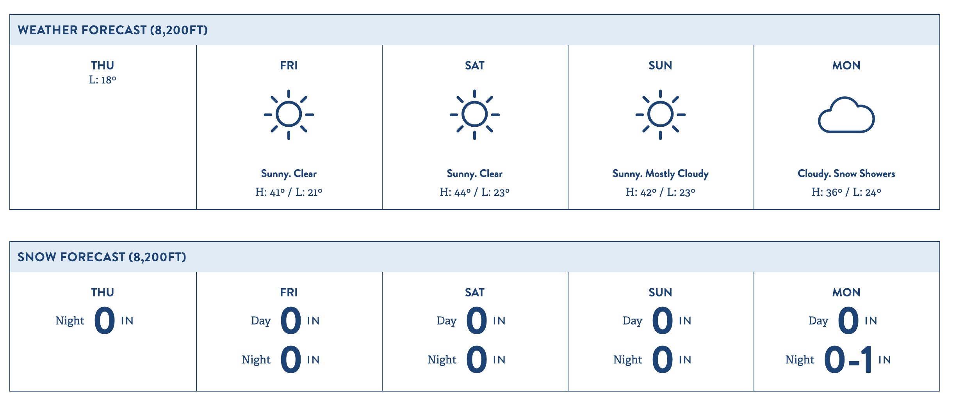Click Friday's Sunny. Clear description
Viewport: 980px width, 397px height.
(289, 174)
